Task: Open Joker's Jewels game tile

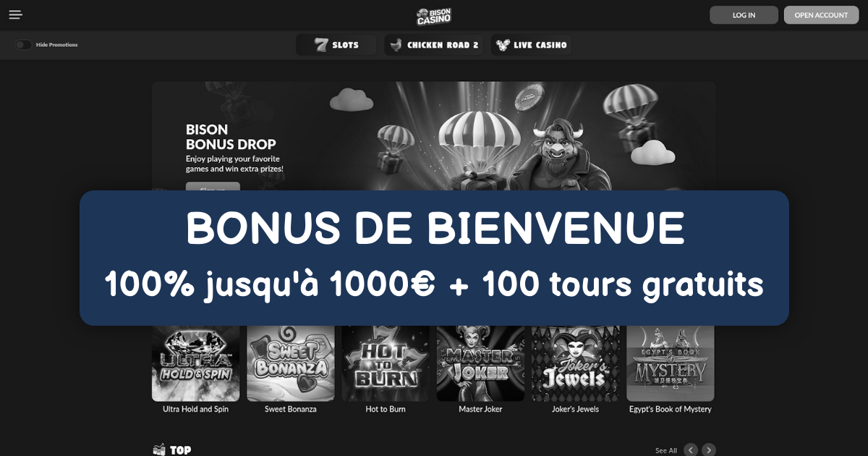Action: 576,363
